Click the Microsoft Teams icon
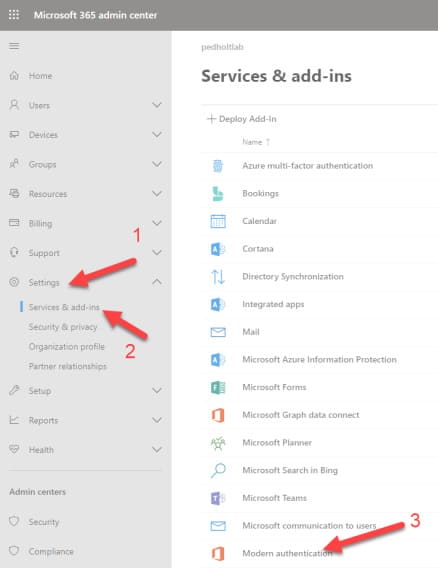 coord(218,498)
